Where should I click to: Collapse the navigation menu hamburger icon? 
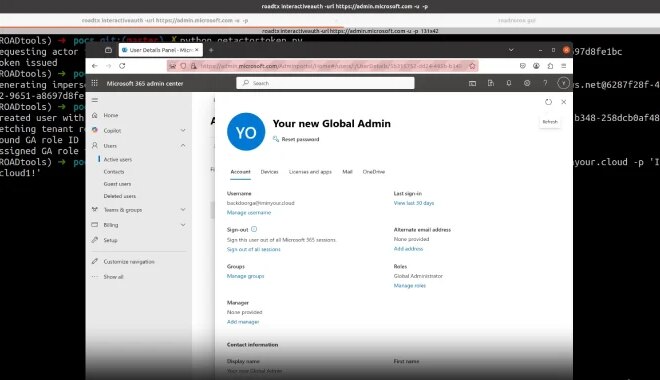95,100
